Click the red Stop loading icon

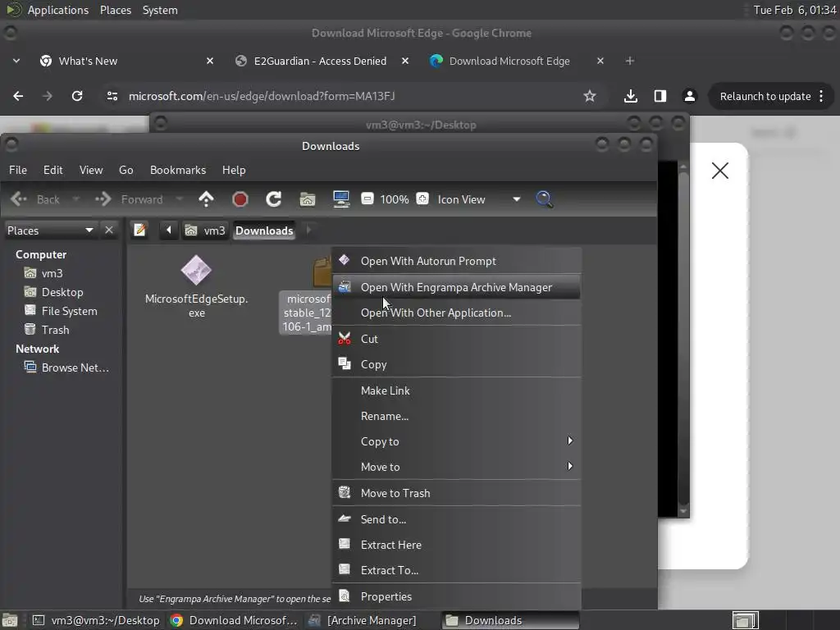(x=240, y=199)
